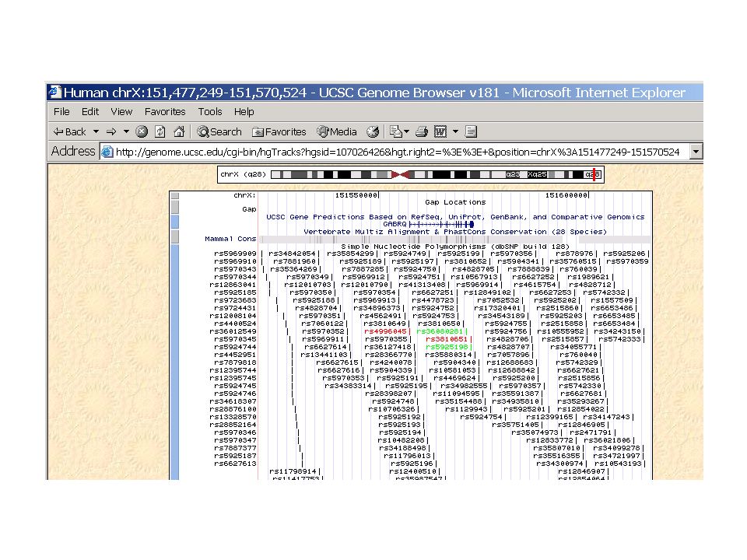This screenshot has height=560, width=747.
Task: Click the chrX ideogram centromere marker
Action: [400, 175]
